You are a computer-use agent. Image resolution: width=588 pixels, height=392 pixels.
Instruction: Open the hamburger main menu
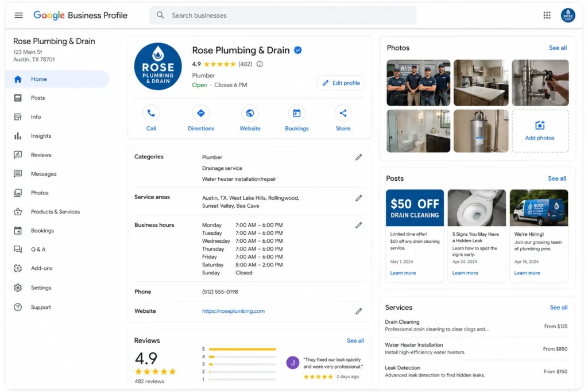(18, 15)
